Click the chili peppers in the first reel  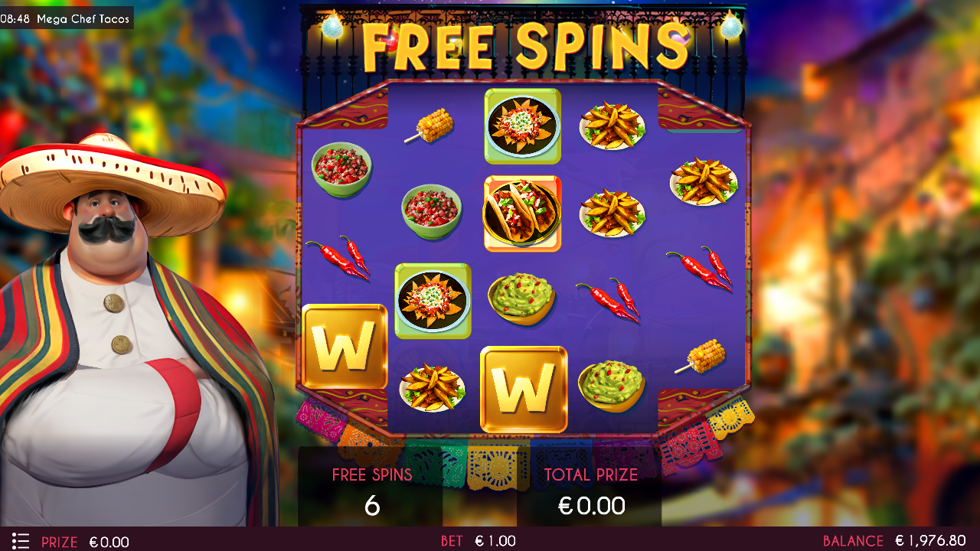point(338,257)
